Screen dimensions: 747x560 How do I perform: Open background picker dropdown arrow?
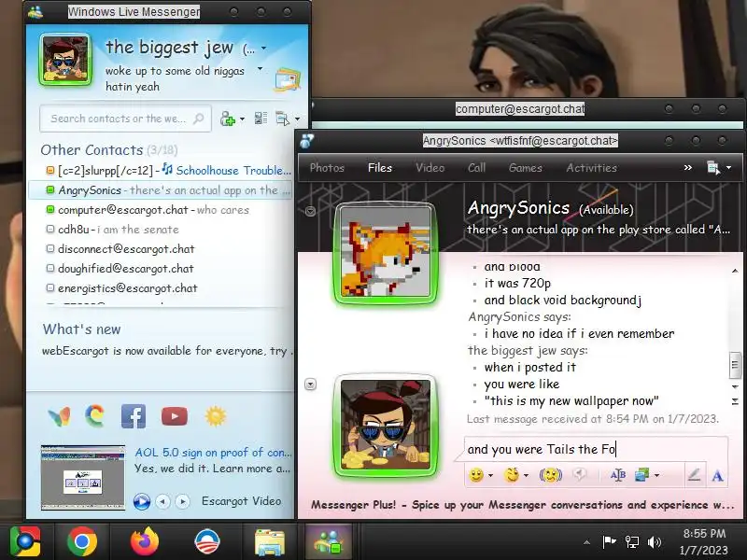point(657,475)
